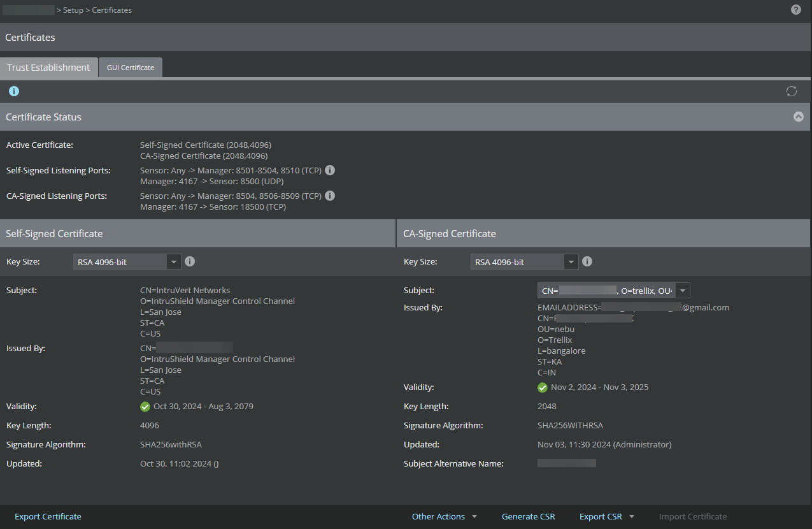Click Export Certificate
The image size is (812, 529).
(x=48, y=517)
